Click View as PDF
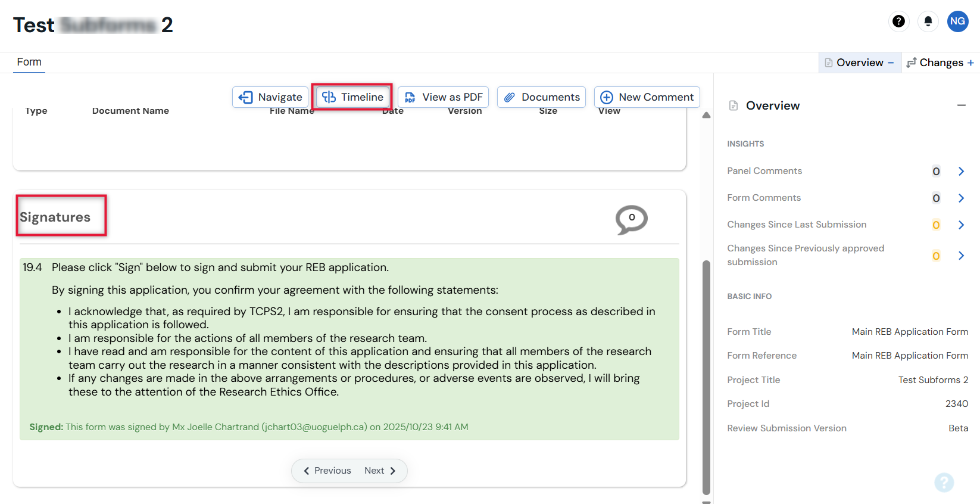This screenshot has height=504, width=980. [444, 97]
